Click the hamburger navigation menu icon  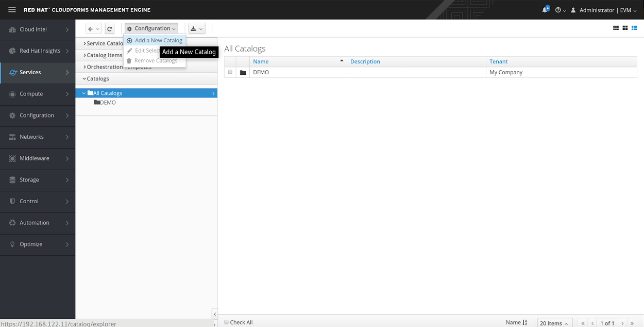click(x=12, y=10)
